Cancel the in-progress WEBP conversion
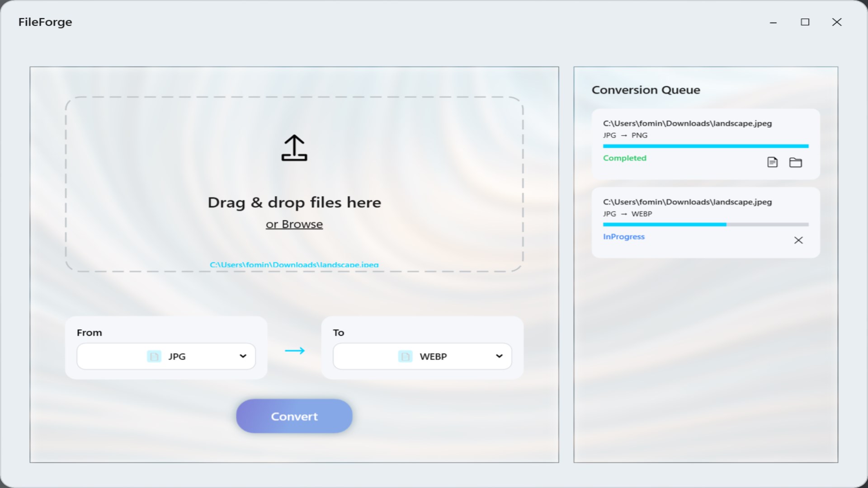The height and width of the screenshot is (488, 868). 798,240
